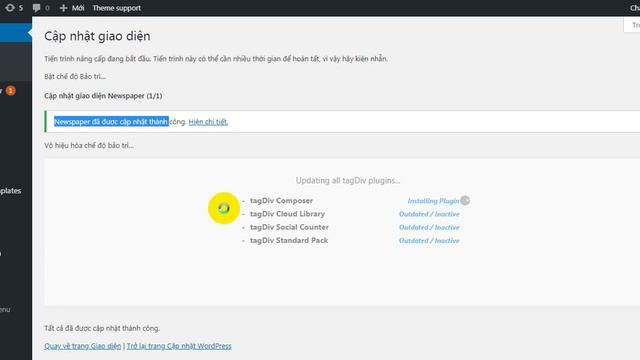This screenshot has width=640, height=360.
Task: Click the orange update badge in sidebar
Action: [x=11, y=91]
